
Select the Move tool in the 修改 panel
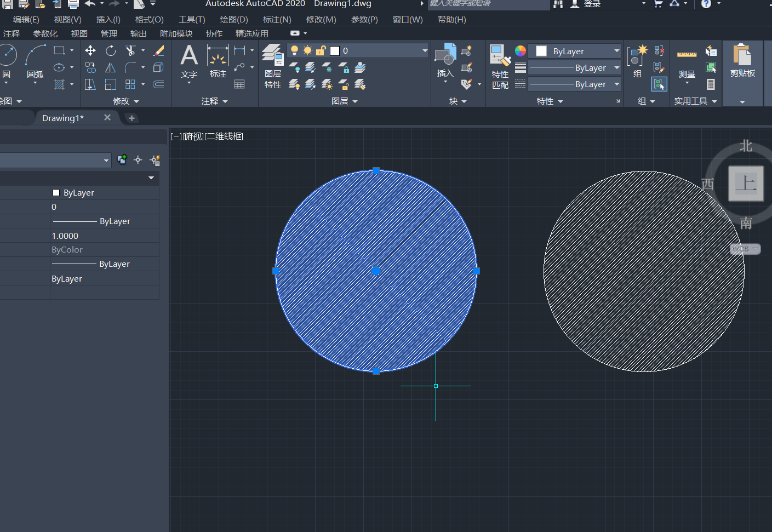click(x=90, y=51)
